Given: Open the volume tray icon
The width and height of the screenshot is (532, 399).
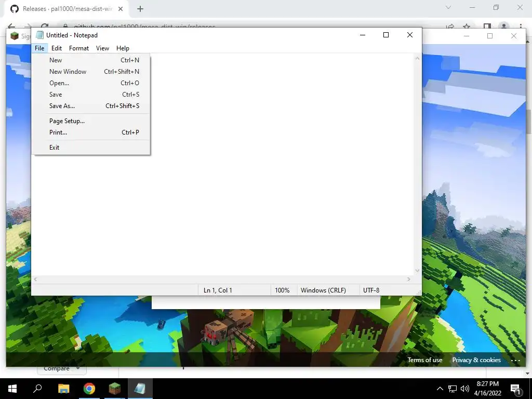Looking at the screenshot, I should [x=465, y=389].
